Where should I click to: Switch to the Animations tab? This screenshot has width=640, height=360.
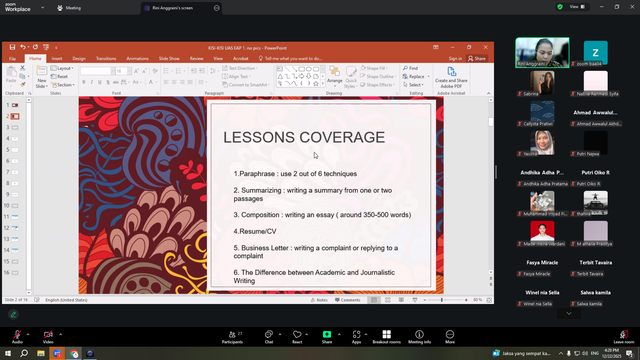point(137,59)
